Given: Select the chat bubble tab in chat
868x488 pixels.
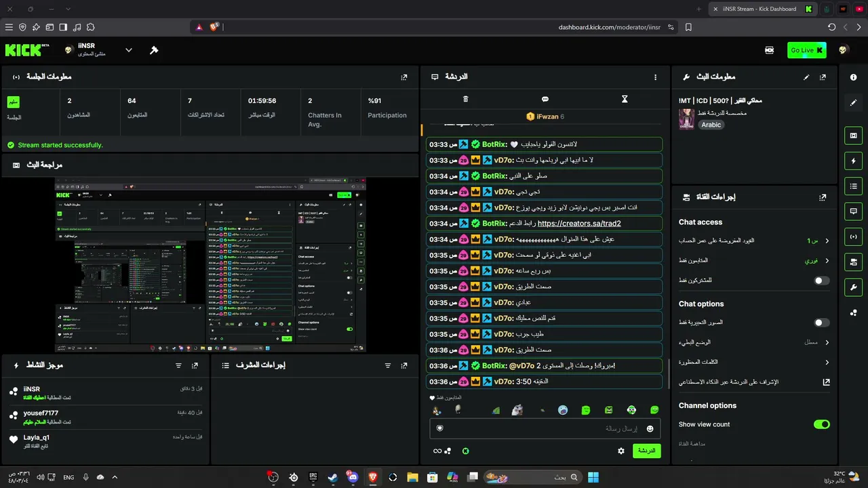Looking at the screenshot, I should click(545, 99).
